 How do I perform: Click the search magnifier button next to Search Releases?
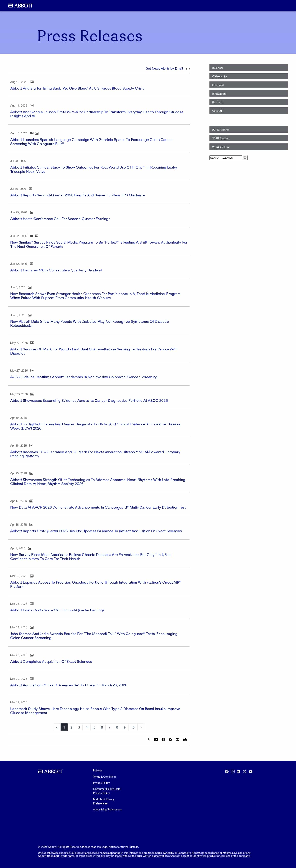(x=245, y=158)
